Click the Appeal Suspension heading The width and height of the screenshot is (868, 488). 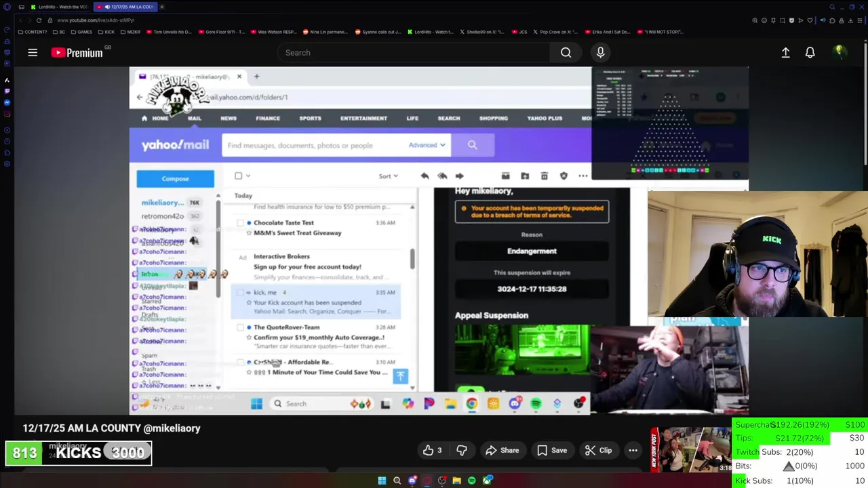(492, 315)
